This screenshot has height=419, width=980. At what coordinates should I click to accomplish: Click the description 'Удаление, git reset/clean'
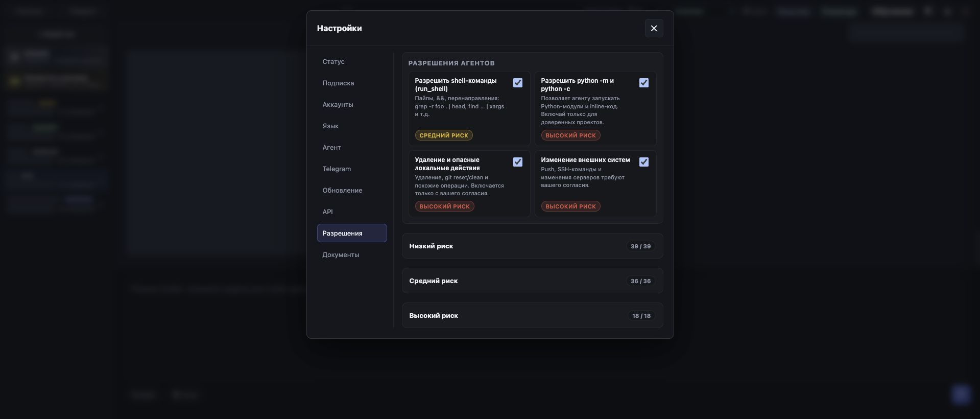(460, 185)
